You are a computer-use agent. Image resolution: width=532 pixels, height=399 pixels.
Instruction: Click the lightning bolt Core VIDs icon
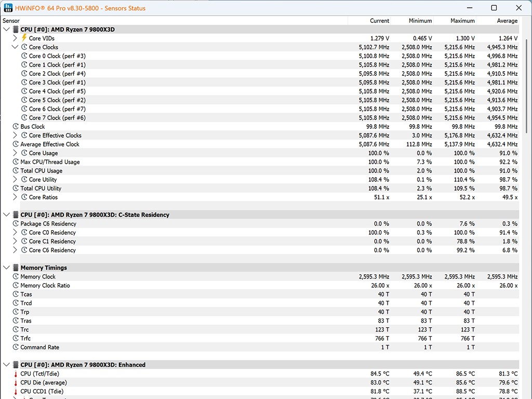click(x=24, y=38)
